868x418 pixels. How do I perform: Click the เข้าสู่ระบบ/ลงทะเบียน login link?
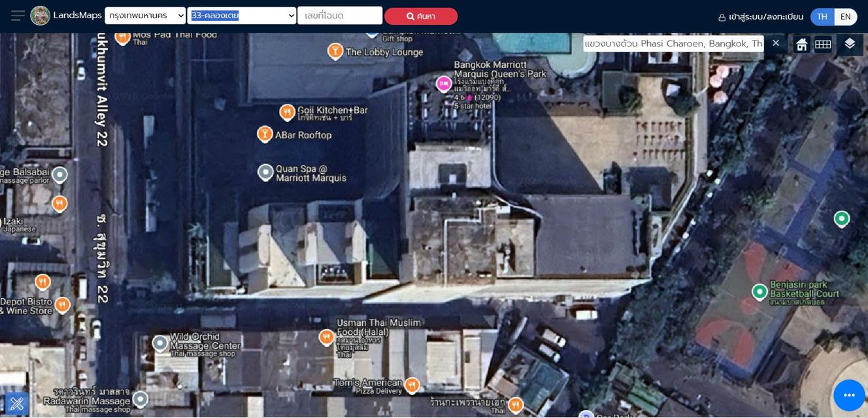(x=761, y=17)
